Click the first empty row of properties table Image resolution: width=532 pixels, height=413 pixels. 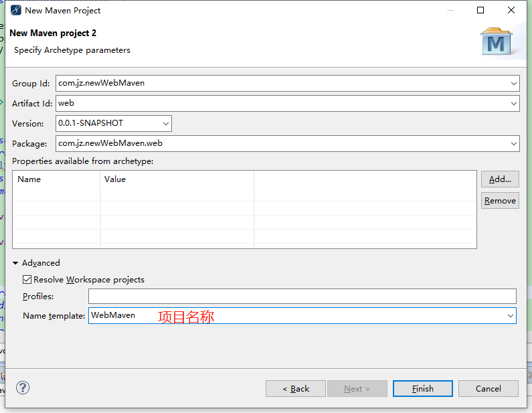(244, 195)
